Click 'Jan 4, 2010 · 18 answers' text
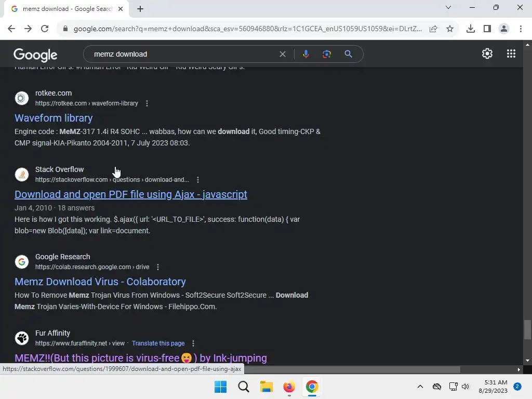The image size is (532, 399). click(x=54, y=208)
